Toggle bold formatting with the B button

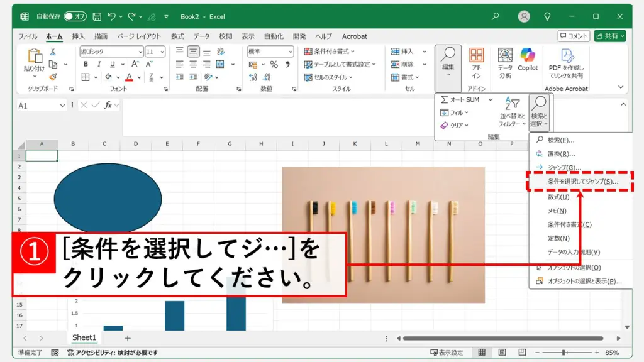(x=85, y=65)
